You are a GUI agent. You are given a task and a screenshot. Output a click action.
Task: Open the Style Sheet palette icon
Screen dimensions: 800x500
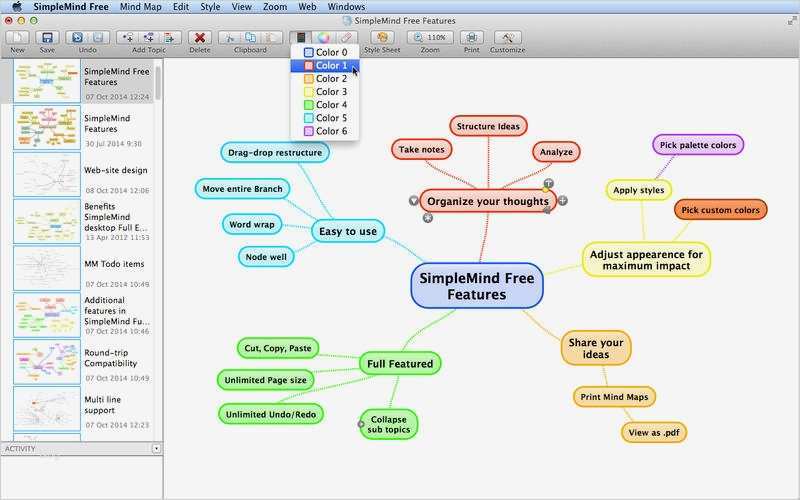382,38
